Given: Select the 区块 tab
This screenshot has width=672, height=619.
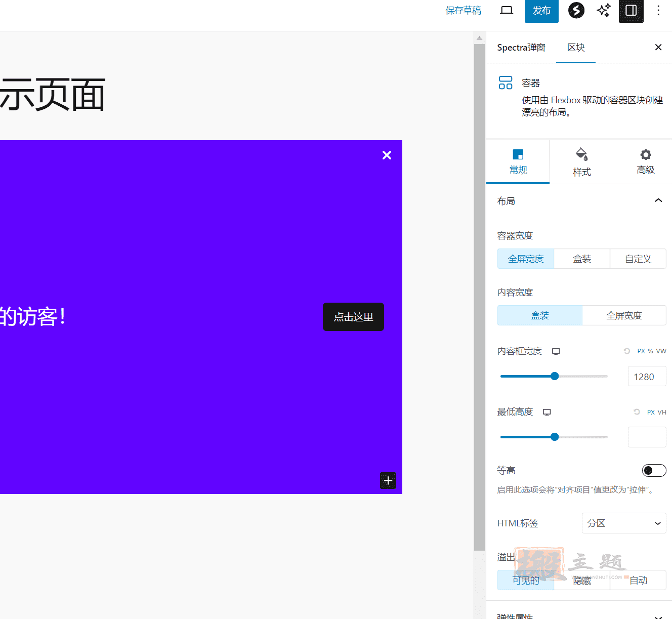Looking at the screenshot, I should [x=576, y=48].
